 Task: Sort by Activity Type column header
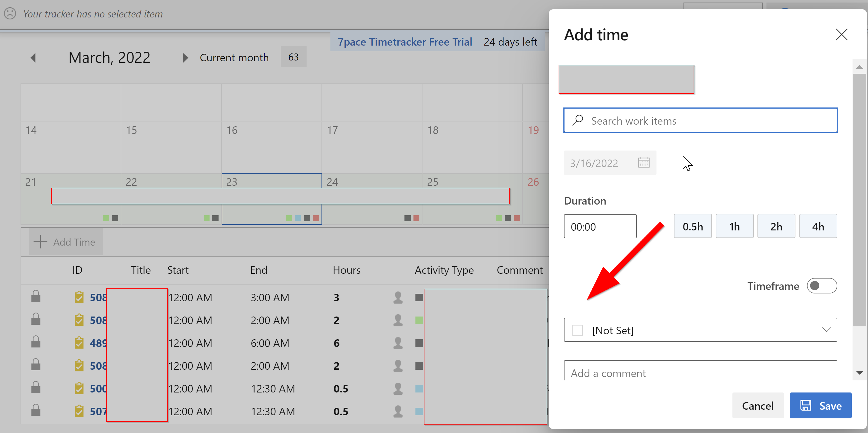[x=444, y=270]
